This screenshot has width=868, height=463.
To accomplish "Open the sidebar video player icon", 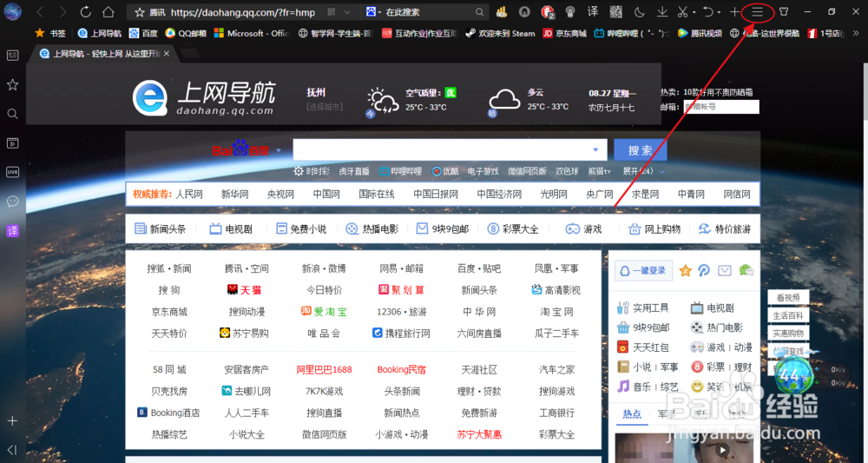I will coord(12,142).
